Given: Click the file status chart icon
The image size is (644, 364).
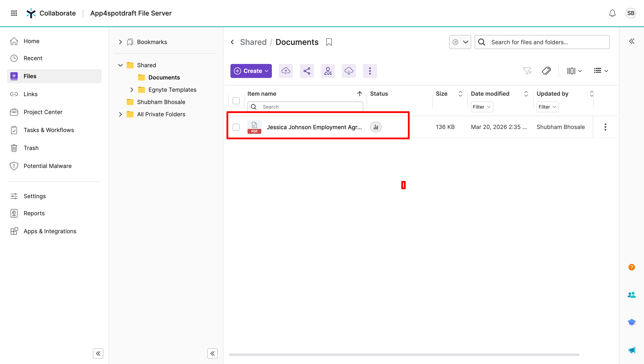Looking at the screenshot, I should click(x=376, y=127).
